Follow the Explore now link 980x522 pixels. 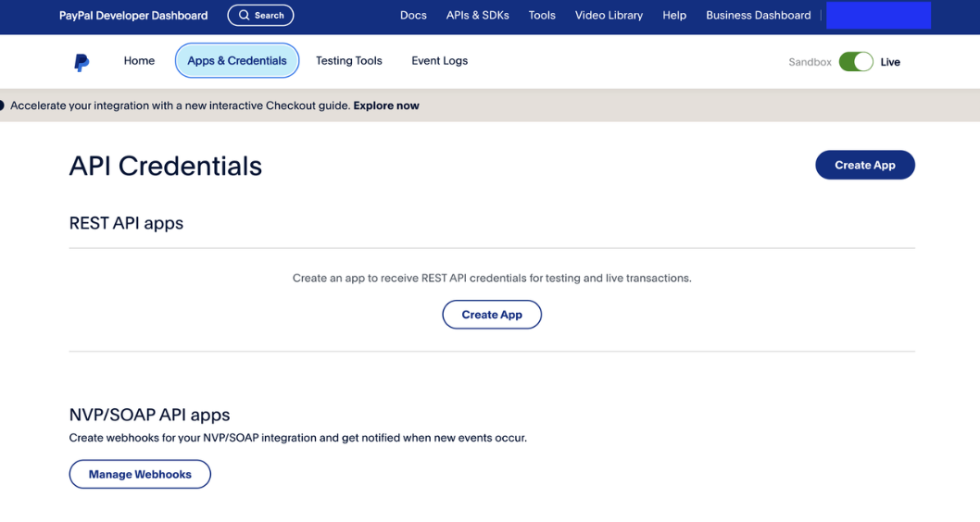click(386, 106)
